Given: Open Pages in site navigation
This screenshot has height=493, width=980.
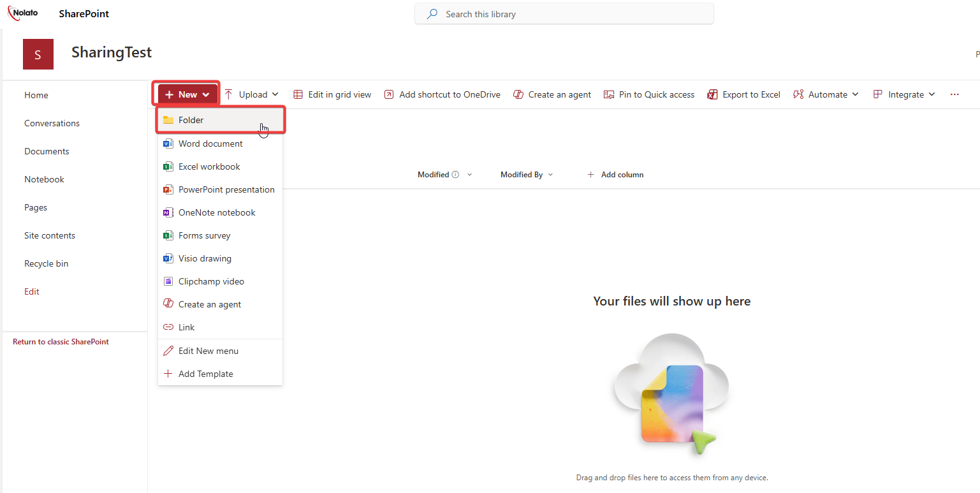Looking at the screenshot, I should [x=36, y=207].
